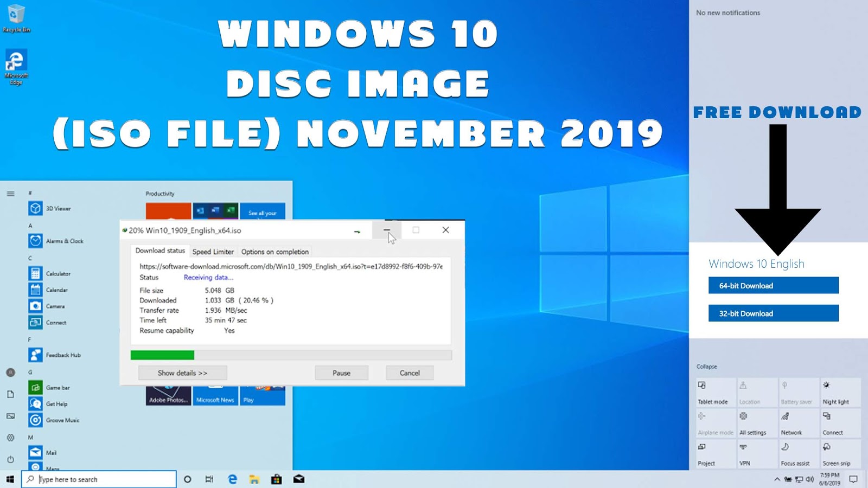Click the Power icon in Start sidebar
The height and width of the screenshot is (488, 868).
click(10, 459)
